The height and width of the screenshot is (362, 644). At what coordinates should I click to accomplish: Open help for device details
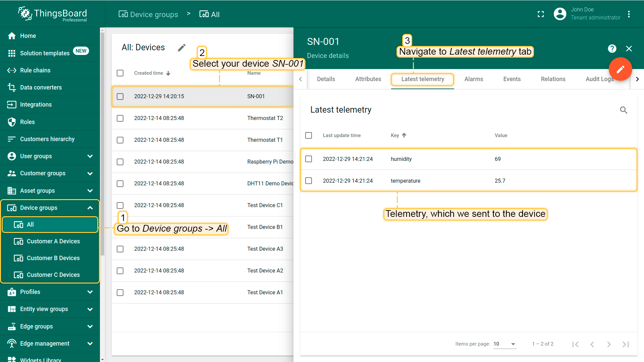(x=612, y=49)
